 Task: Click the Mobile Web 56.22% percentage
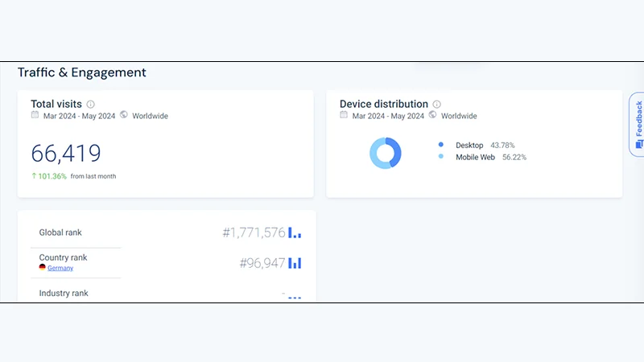pyautogui.click(x=514, y=157)
